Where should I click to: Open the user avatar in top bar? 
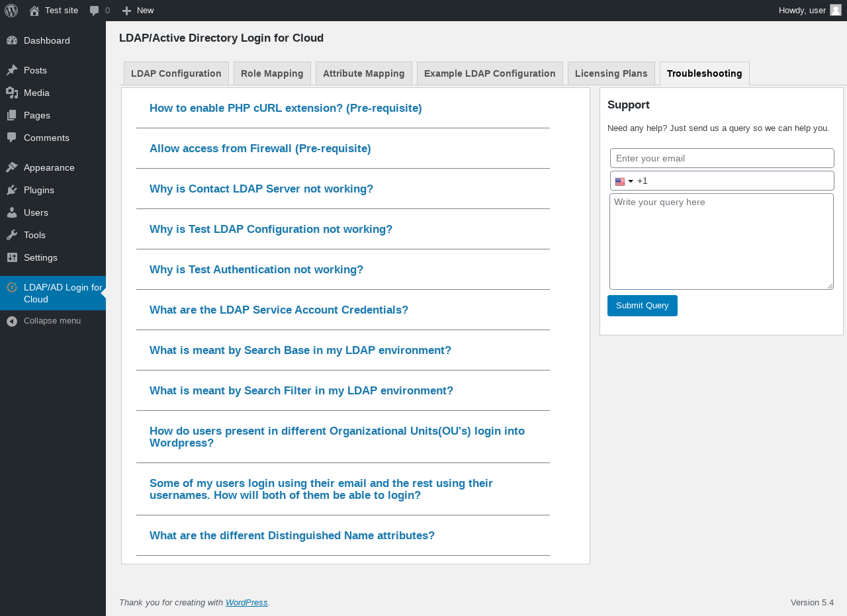click(x=836, y=10)
